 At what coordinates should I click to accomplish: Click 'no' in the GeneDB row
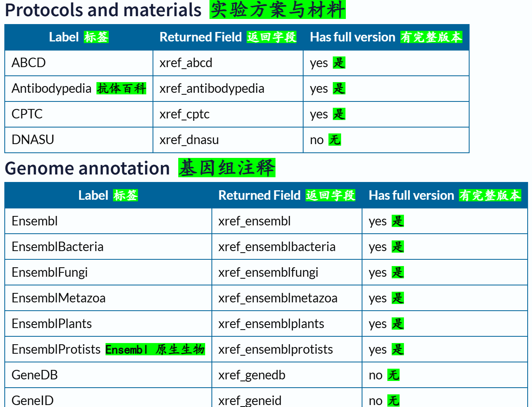tap(376, 375)
